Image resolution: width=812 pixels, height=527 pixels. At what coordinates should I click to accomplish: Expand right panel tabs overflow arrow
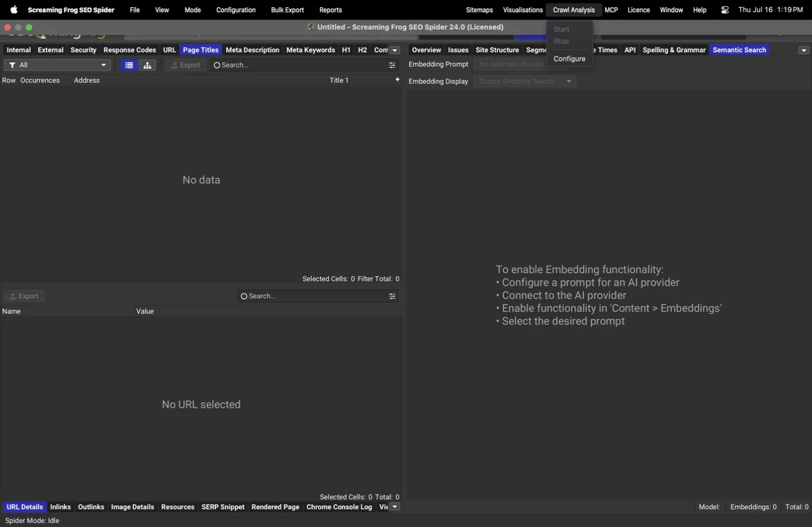pyautogui.click(x=804, y=50)
